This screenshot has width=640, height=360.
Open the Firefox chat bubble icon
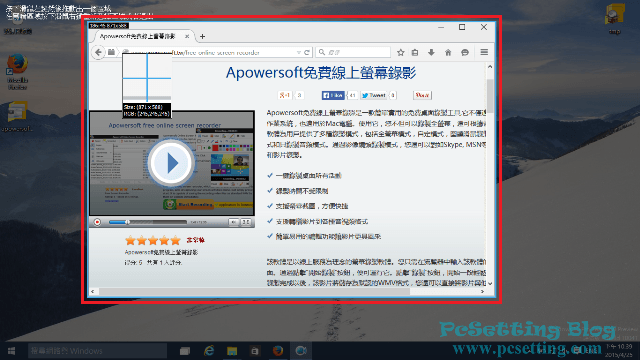pos(465,52)
